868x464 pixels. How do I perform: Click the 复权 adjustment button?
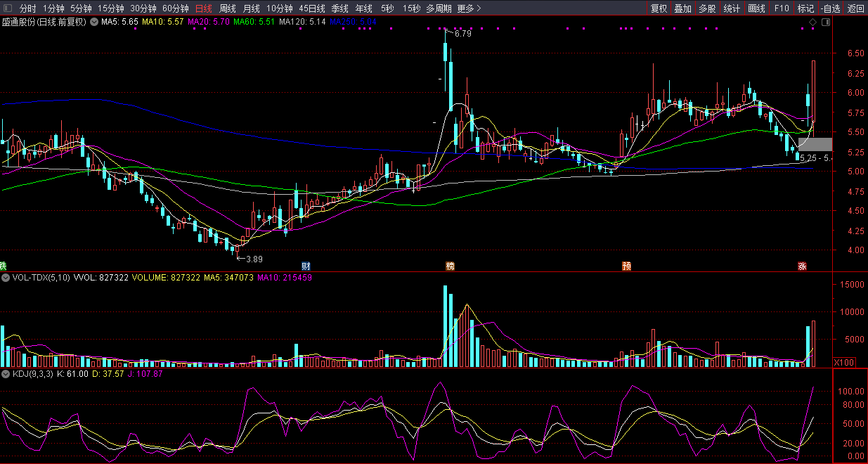click(x=659, y=8)
